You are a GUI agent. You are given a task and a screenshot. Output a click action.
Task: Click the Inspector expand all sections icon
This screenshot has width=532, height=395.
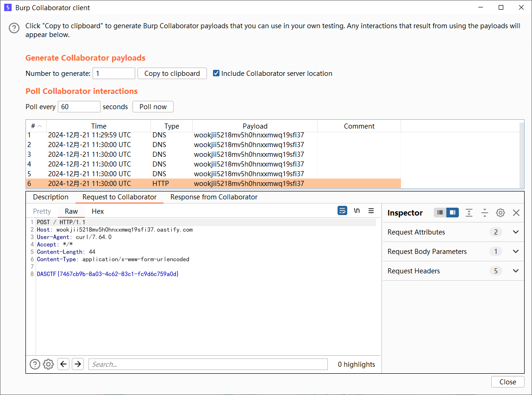pos(469,213)
